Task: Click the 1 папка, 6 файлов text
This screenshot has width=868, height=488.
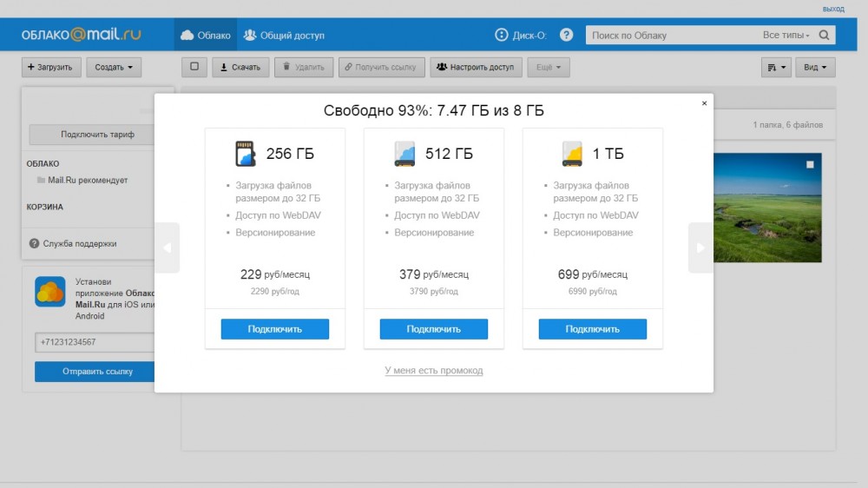Action: (788, 125)
